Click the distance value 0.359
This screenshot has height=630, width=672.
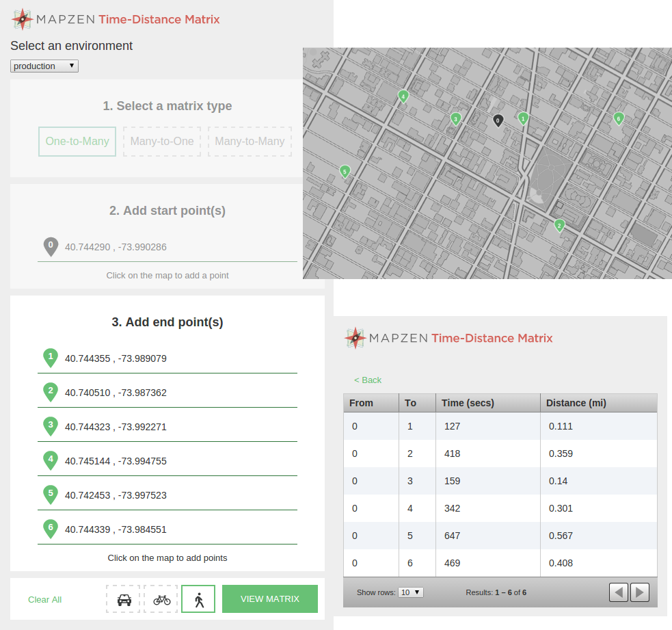click(561, 454)
